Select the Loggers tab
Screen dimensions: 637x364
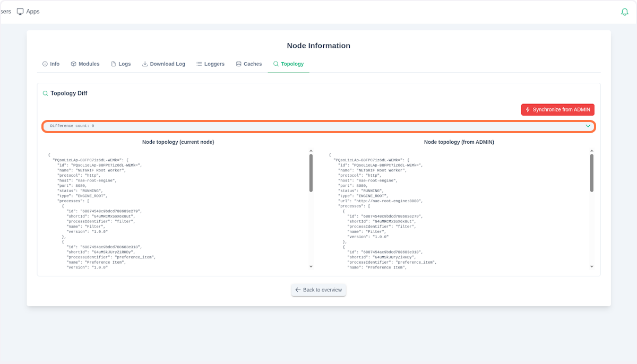pos(210,64)
